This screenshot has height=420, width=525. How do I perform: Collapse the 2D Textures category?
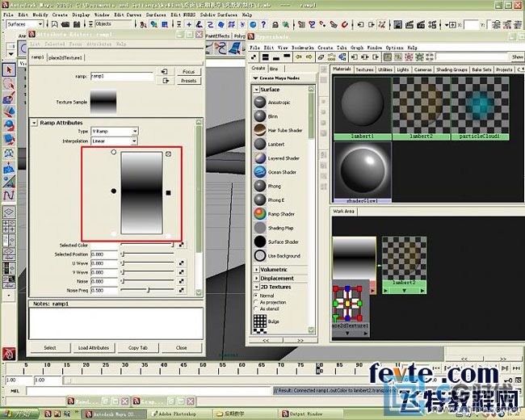pyautogui.click(x=256, y=287)
